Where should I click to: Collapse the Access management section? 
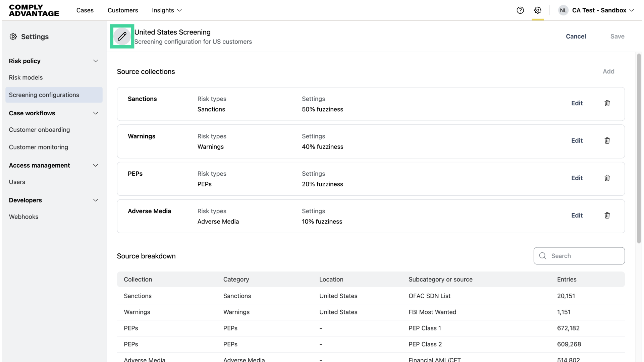click(x=96, y=166)
